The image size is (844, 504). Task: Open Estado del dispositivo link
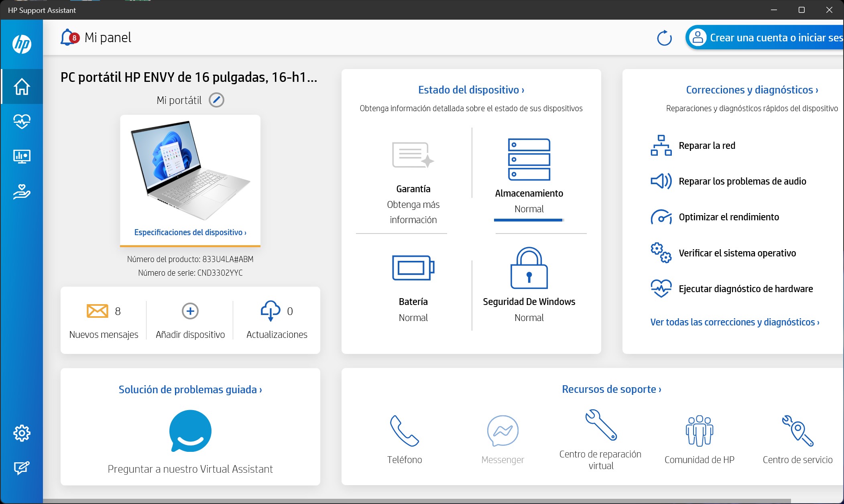click(x=471, y=90)
